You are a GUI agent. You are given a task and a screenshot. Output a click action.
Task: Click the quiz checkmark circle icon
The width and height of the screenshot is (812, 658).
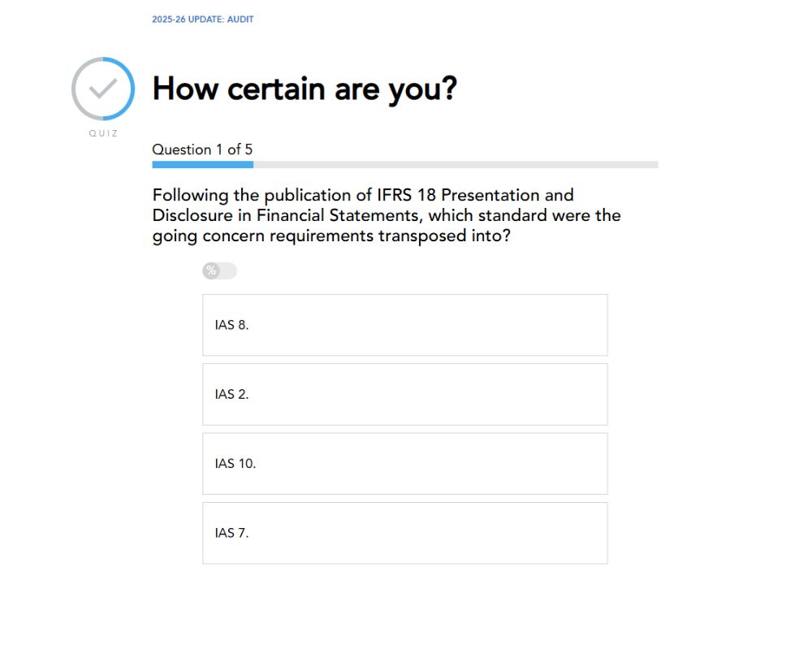click(x=103, y=89)
